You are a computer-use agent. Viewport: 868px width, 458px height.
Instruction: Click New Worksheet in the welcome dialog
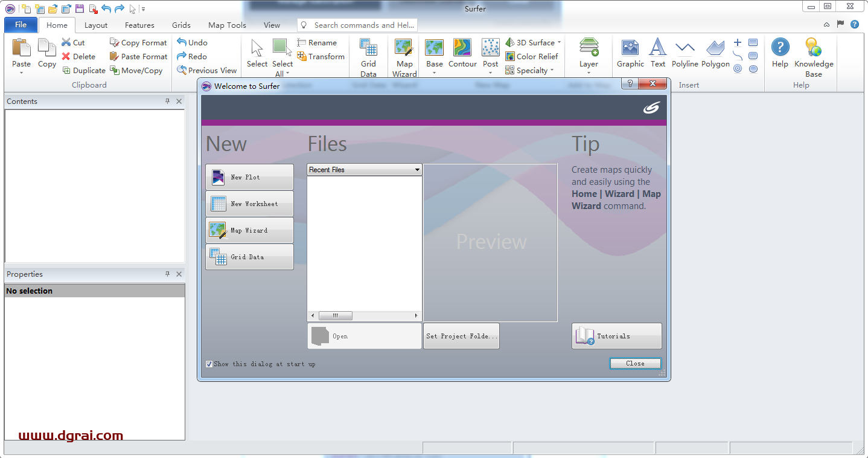(x=249, y=204)
